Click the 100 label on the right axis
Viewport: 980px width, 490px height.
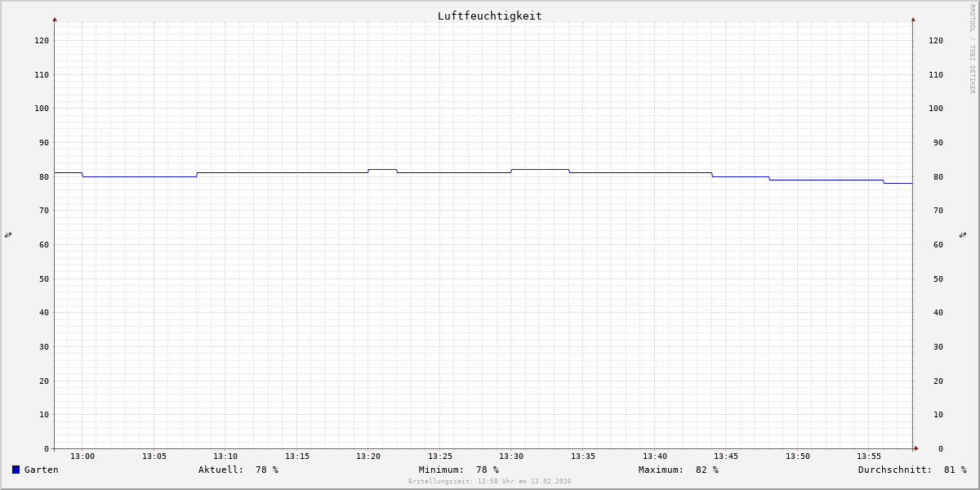936,108
